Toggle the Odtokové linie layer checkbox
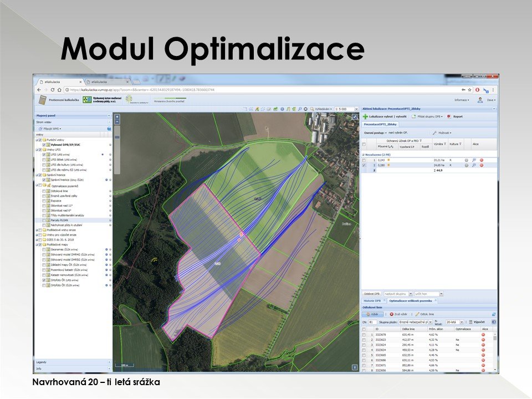532x399 pixels. (x=44, y=191)
